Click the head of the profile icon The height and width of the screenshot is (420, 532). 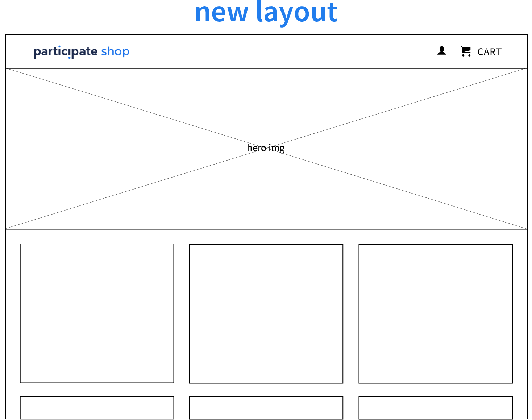click(441, 49)
